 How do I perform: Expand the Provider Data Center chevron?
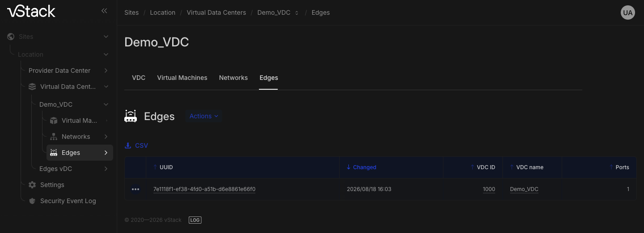click(106, 71)
